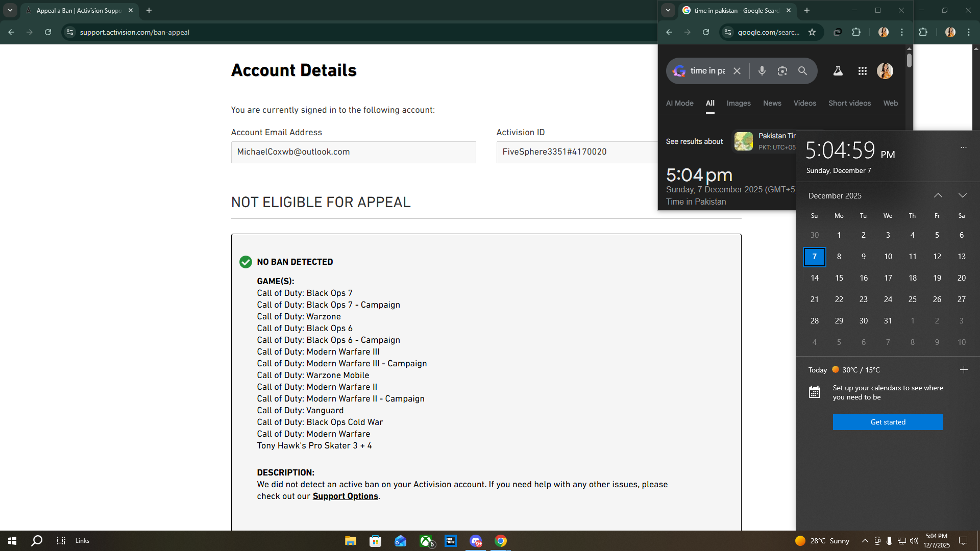Open the Extensions puzzle in the Google window

[856, 32]
